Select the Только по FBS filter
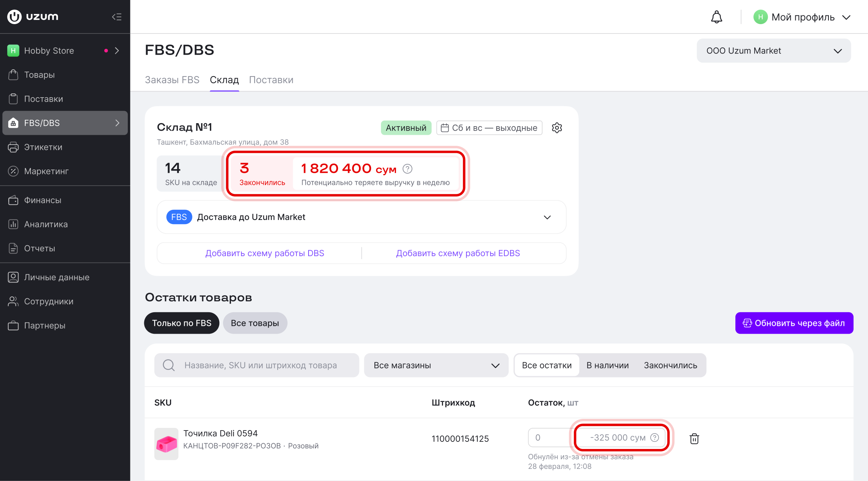This screenshot has width=868, height=481. click(x=182, y=323)
